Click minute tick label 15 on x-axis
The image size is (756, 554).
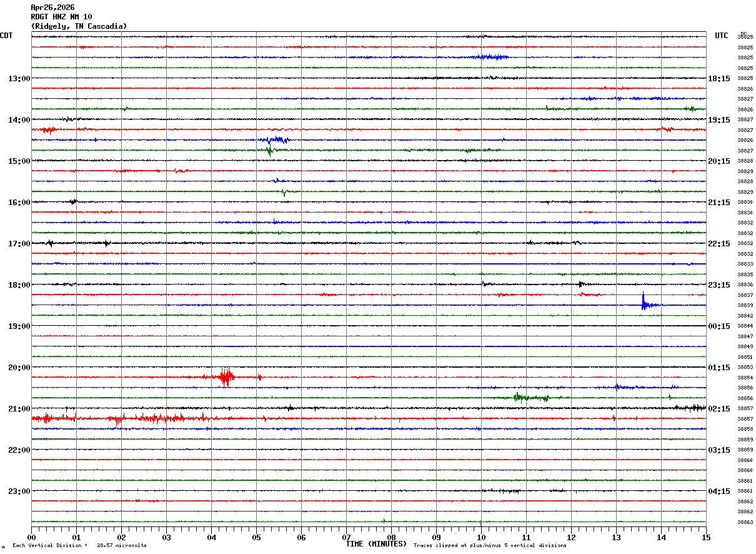pos(706,538)
